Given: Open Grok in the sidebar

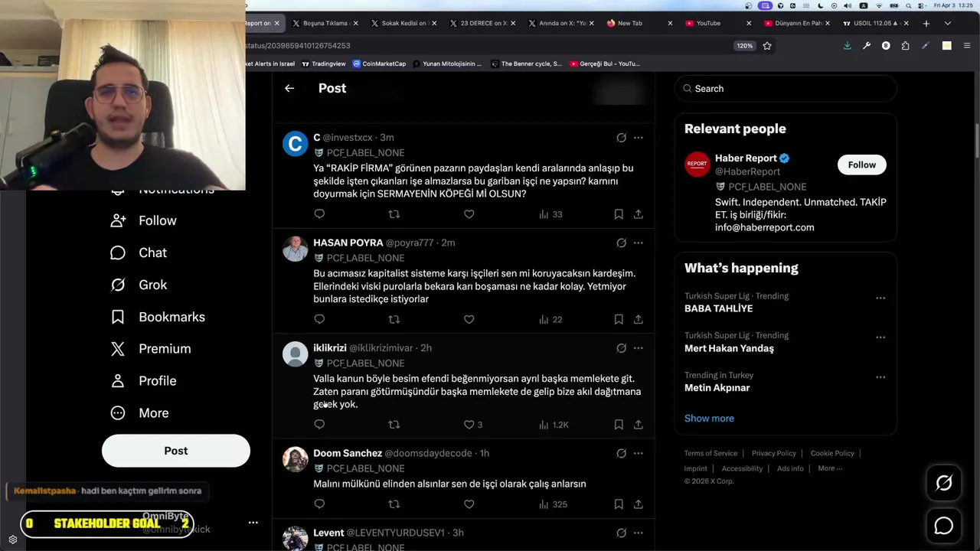Looking at the screenshot, I should point(139,285).
